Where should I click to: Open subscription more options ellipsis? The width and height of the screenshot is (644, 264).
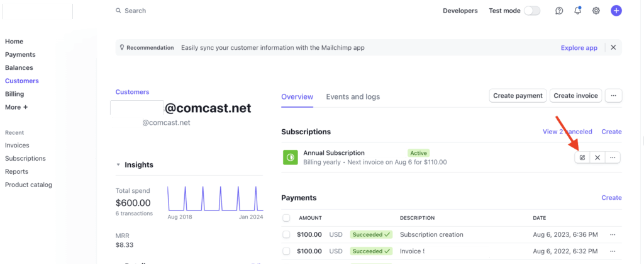tap(613, 158)
